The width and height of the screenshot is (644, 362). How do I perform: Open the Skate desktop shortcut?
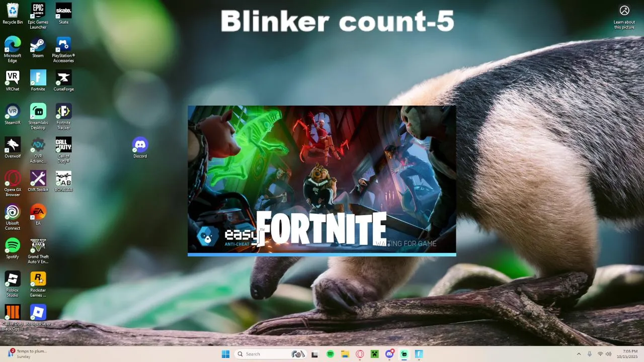tap(63, 14)
